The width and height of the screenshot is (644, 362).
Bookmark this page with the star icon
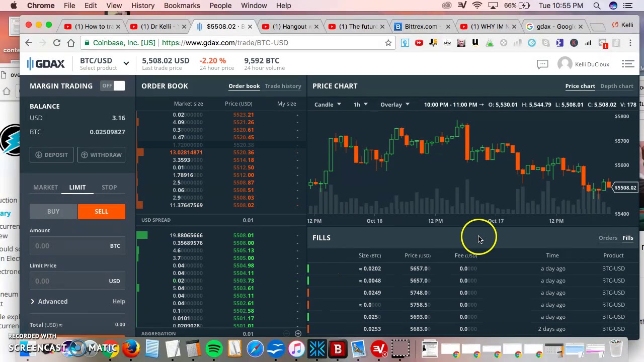pyautogui.click(x=388, y=43)
